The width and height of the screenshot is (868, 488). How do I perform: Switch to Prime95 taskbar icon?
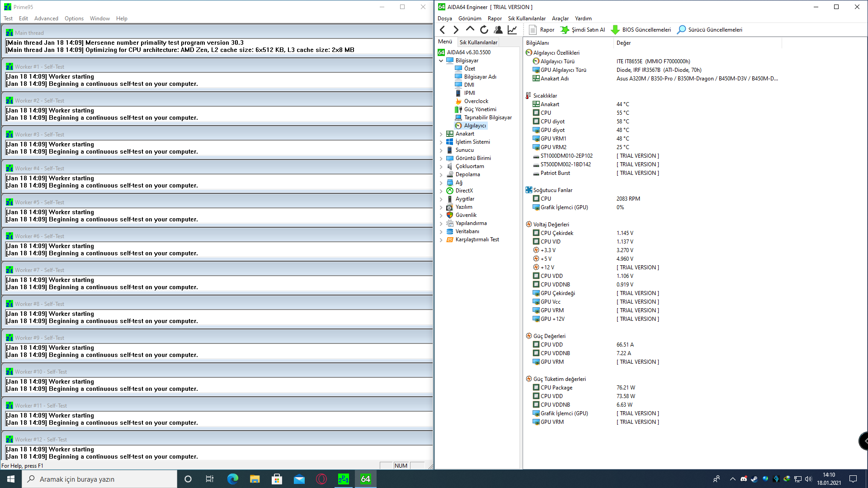click(344, 479)
